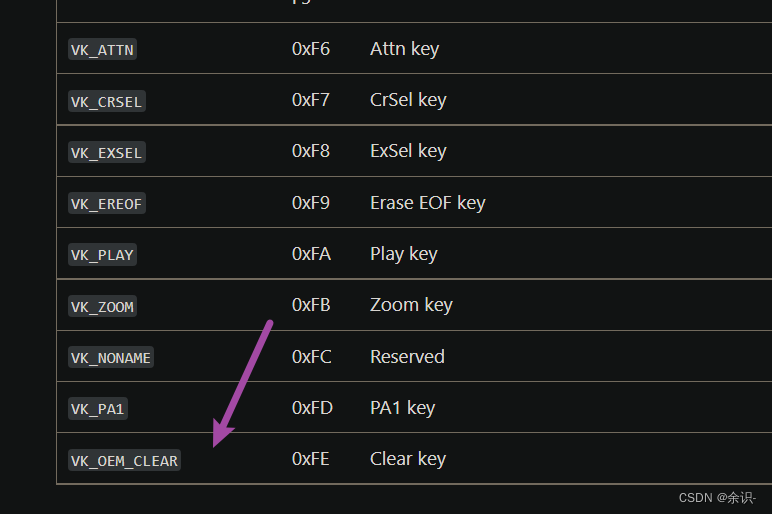The width and height of the screenshot is (772, 514).
Task: Click the Clear key description
Action: [x=408, y=459]
